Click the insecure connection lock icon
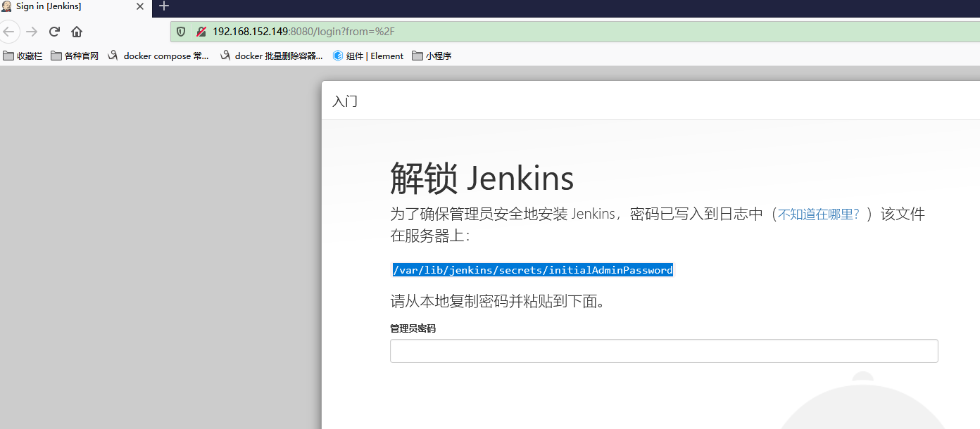The width and height of the screenshot is (980, 429). (x=201, y=32)
